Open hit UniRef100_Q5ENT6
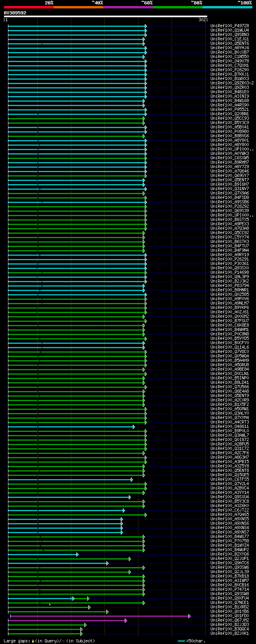 coord(230,43)
